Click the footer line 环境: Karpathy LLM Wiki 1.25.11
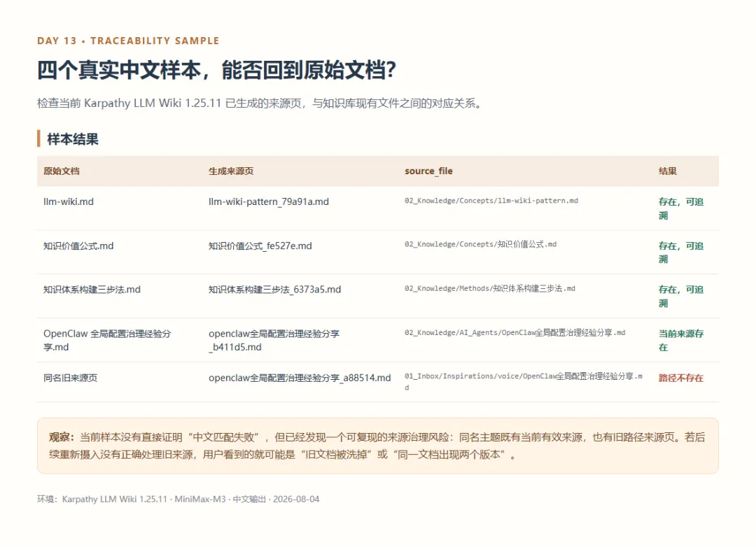756x547 pixels. [178, 499]
